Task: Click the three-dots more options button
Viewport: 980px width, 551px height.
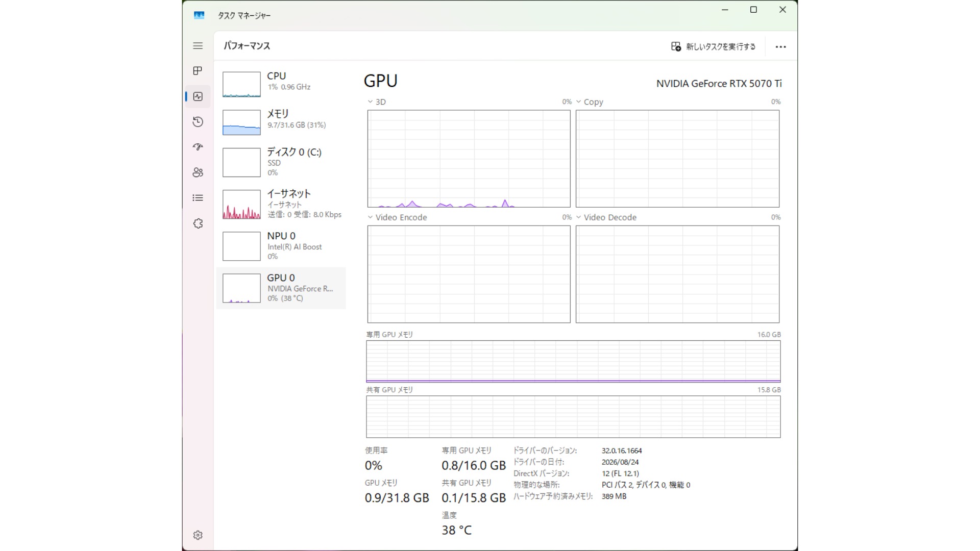Action: pos(780,46)
